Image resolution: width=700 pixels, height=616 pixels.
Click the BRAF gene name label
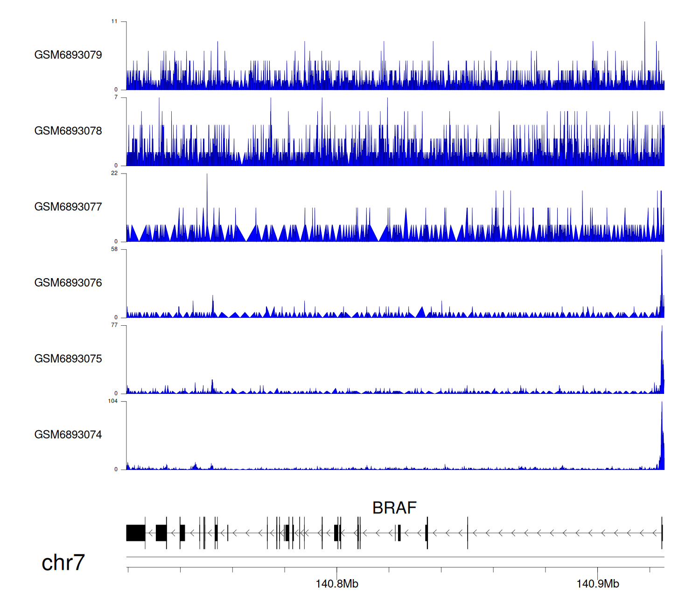point(394,508)
